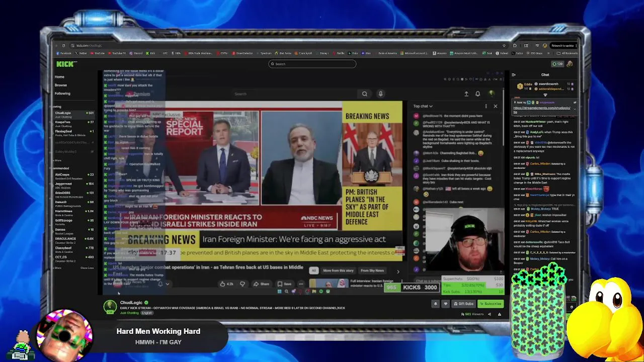Screen dimensions: 644x362
Task: Click the Save button under the video
Action: coord(285,284)
